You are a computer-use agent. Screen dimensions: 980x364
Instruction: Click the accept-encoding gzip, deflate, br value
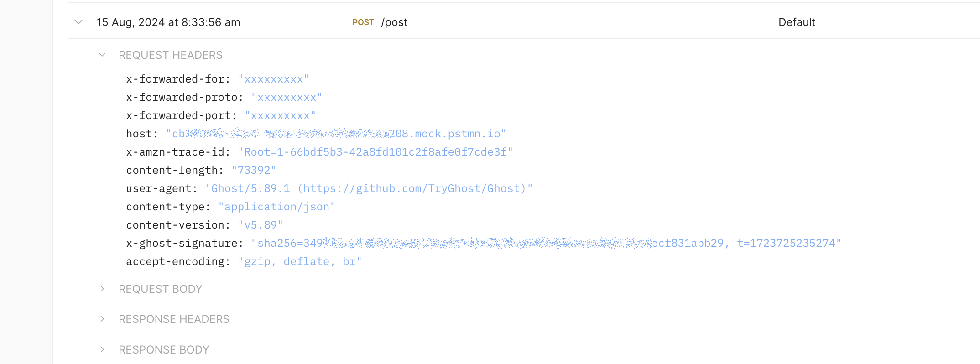(x=300, y=261)
